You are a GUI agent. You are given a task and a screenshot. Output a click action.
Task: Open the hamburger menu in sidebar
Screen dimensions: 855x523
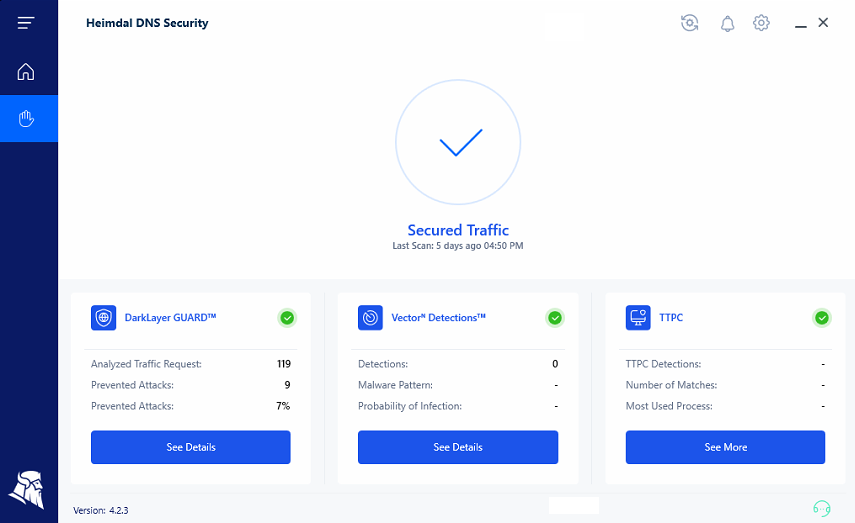click(26, 23)
